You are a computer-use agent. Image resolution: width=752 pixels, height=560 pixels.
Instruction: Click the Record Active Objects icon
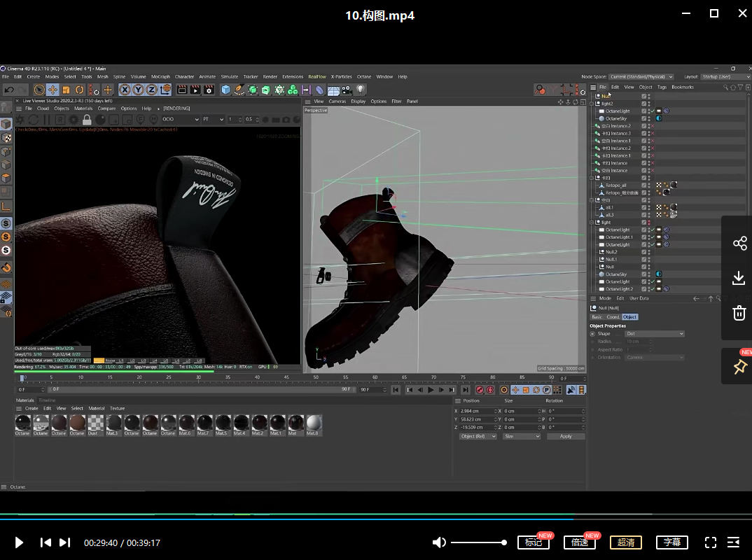[480, 390]
